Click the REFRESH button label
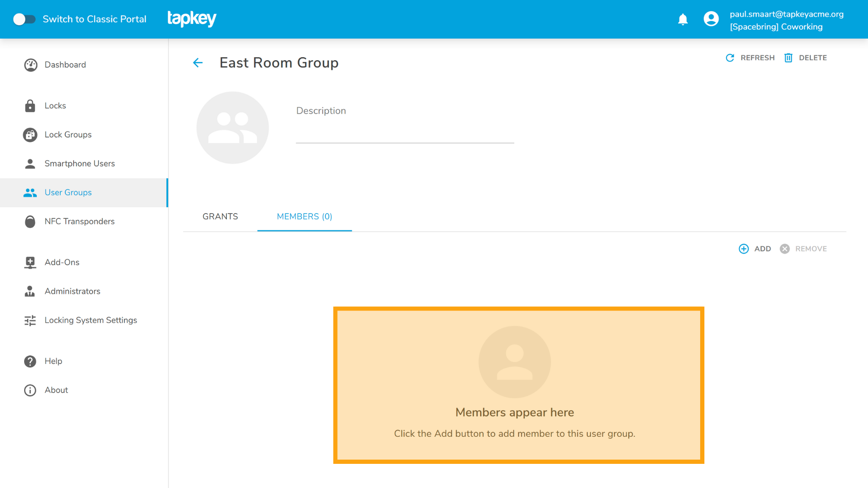Viewport: 868px width, 488px height. pos(757,58)
